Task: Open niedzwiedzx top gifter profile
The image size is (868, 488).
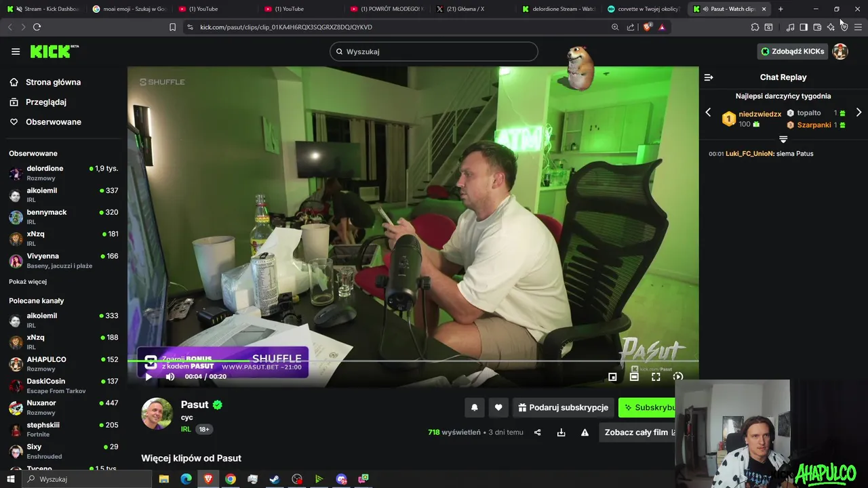Action: pyautogui.click(x=759, y=114)
